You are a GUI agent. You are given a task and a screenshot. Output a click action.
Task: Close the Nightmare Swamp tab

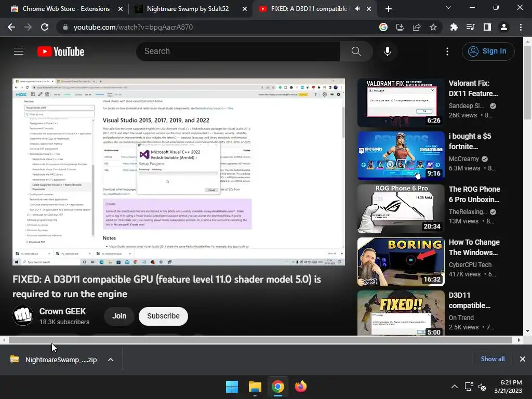pyautogui.click(x=245, y=9)
